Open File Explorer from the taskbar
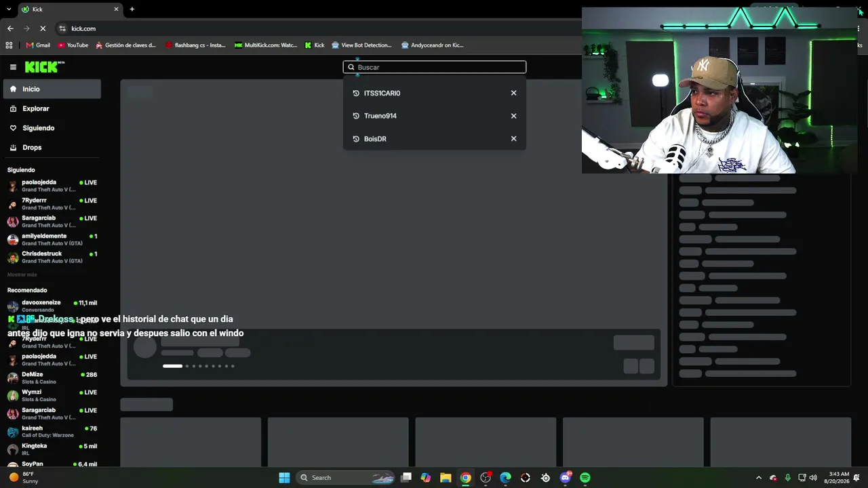868x488 pixels. tap(446, 478)
